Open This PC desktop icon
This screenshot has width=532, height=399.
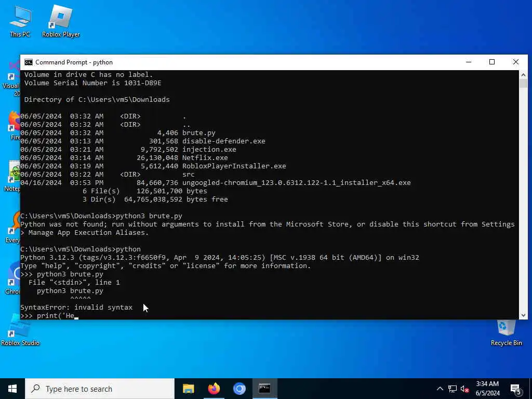point(20,21)
